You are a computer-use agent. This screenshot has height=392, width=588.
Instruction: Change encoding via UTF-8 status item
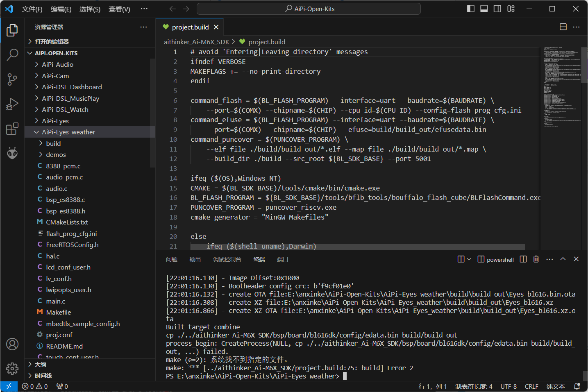tap(509, 386)
